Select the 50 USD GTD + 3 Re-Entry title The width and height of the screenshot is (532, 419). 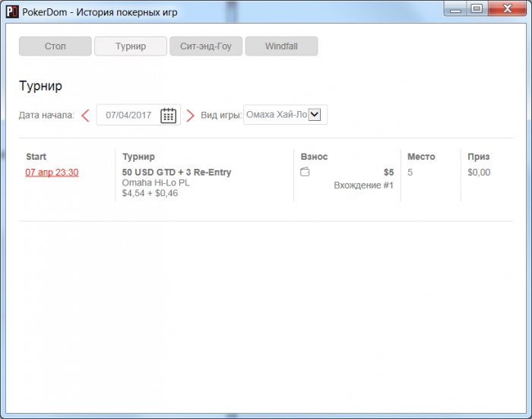coord(176,172)
